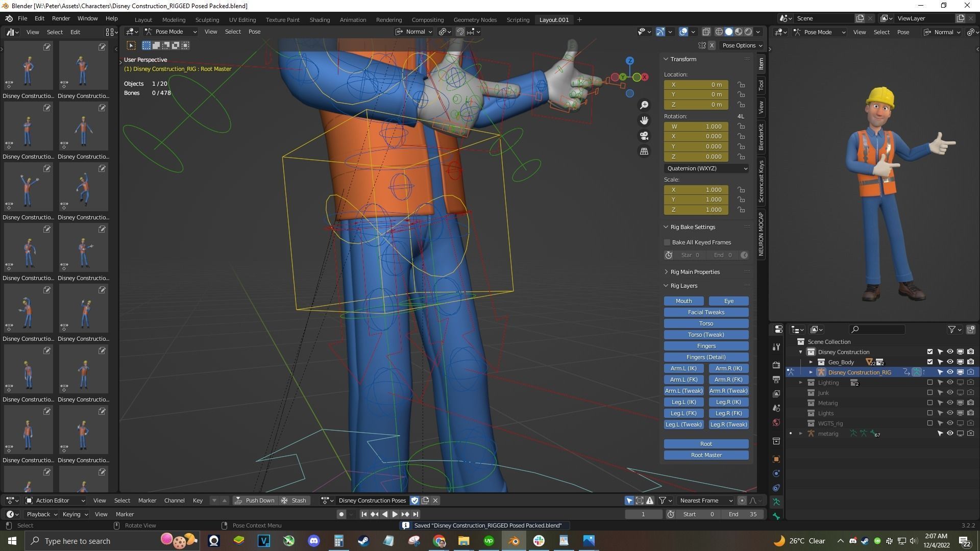Expand the Rig Main Properties panel
Screen dimensions: 980x551
tap(695, 272)
